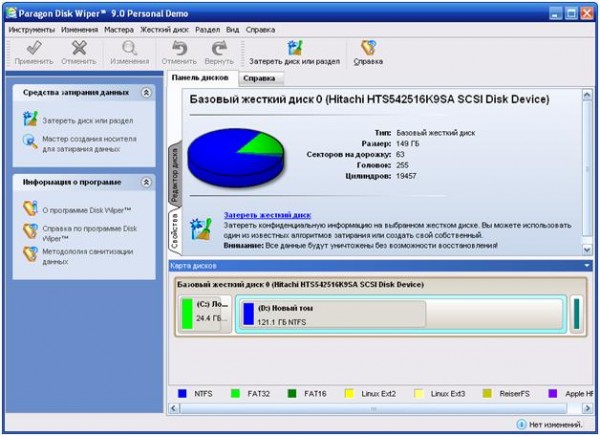
Task: Open the Карта дисков dropdown arrow
Action: click(x=587, y=265)
